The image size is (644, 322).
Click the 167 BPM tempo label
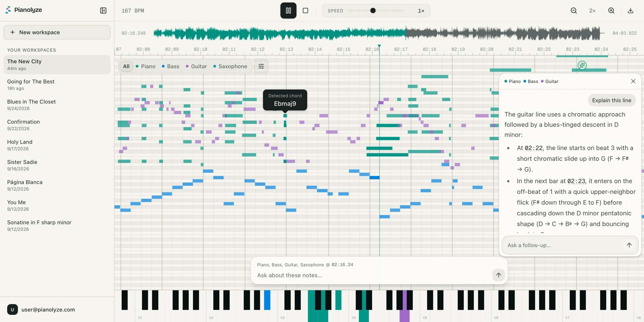point(133,11)
